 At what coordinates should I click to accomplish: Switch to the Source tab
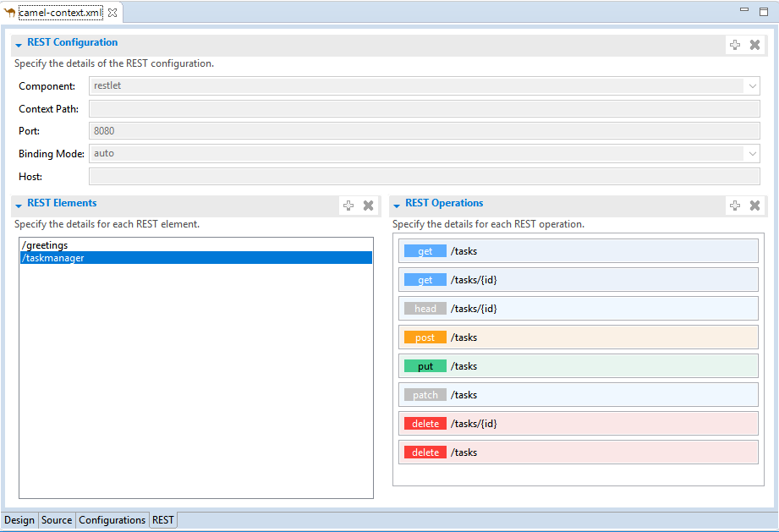coord(57,520)
